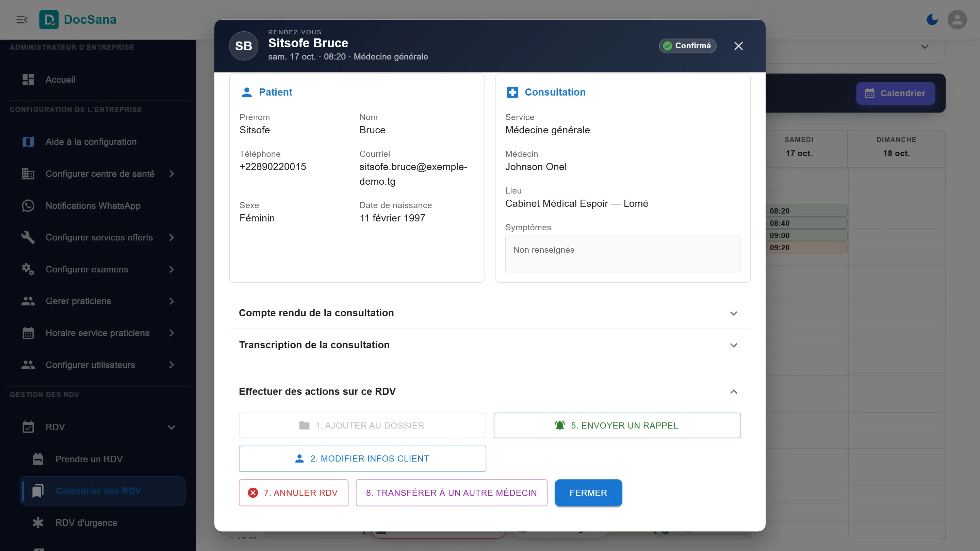Click the Patient section person icon

pyautogui.click(x=246, y=92)
